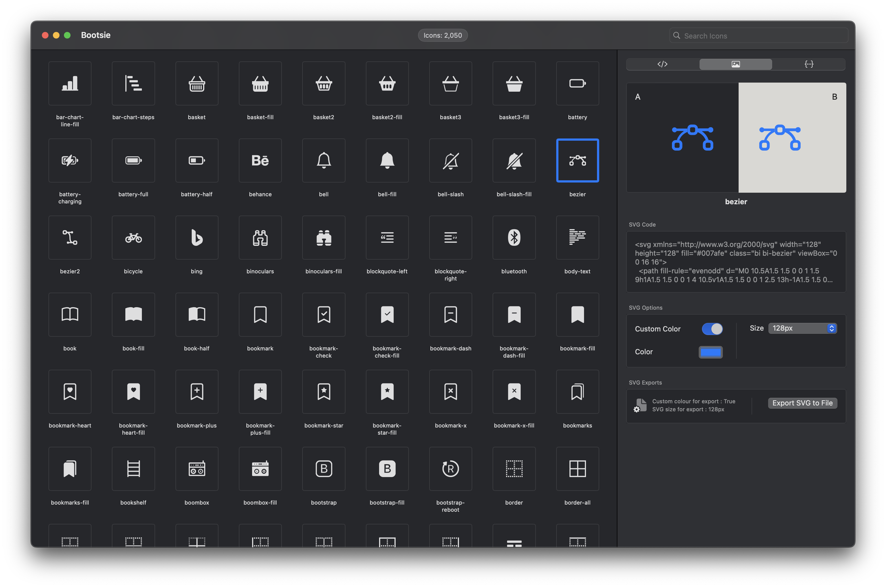
Task: Select the body-text icon
Action: click(577, 237)
